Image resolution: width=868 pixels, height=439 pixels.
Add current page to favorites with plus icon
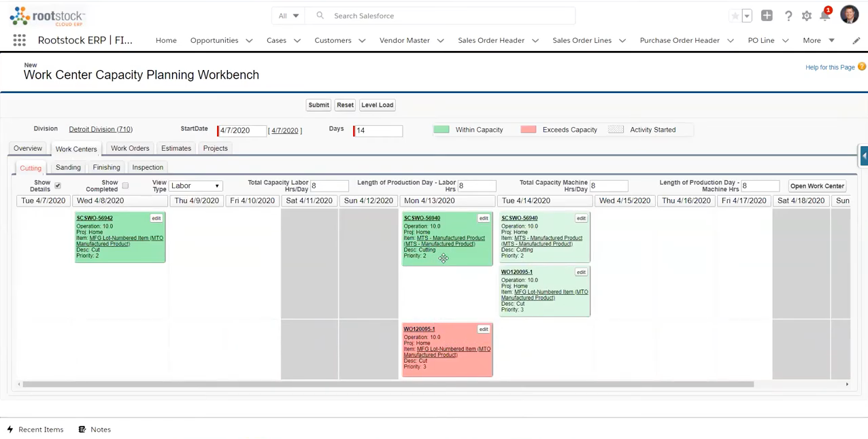tap(767, 16)
